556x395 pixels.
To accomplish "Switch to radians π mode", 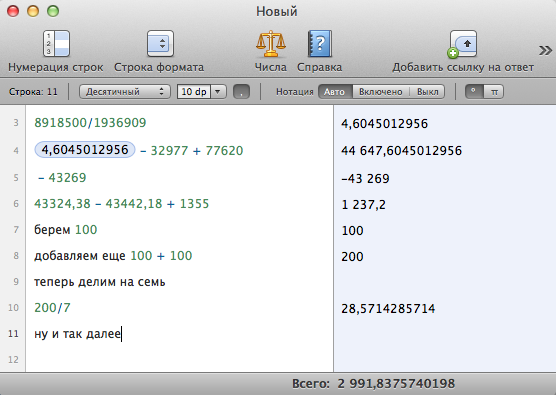I will (494, 91).
